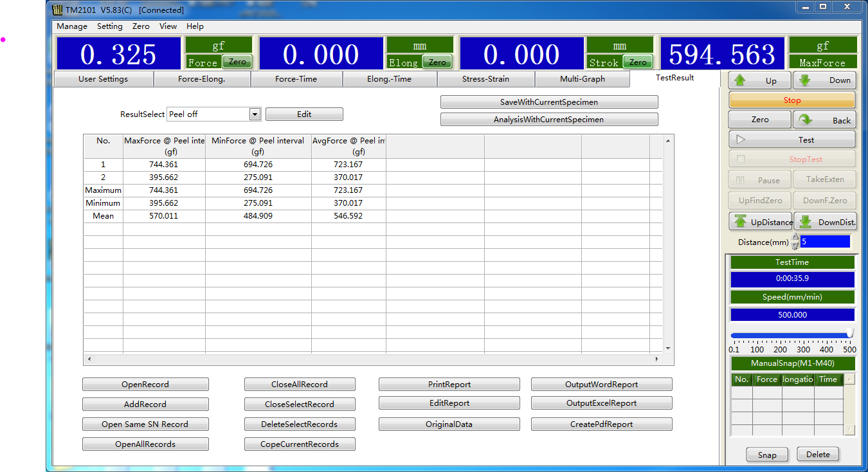Image resolution: width=868 pixels, height=472 pixels.
Task: Click the UpDistance arrow button
Action: [761, 222]
